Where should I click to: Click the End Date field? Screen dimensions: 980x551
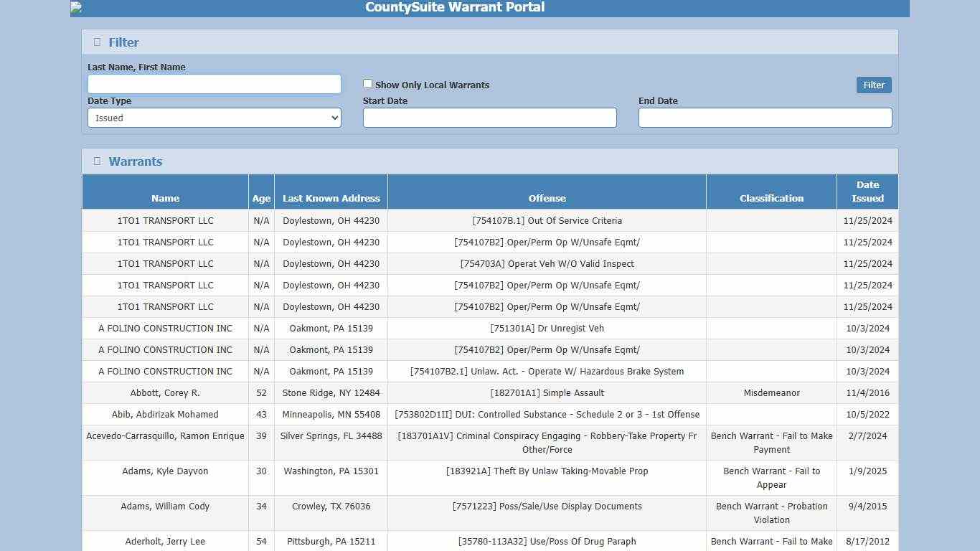tap(765, 118)
